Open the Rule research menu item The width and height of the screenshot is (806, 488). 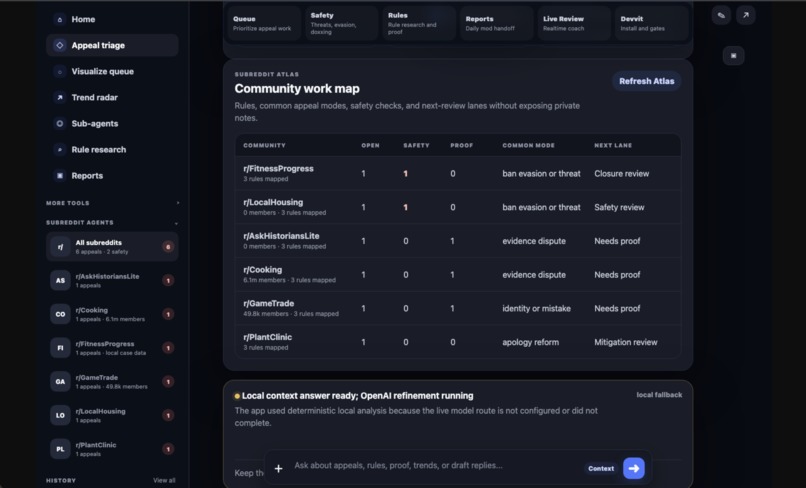pyautogui.click(x=112, y=150)
